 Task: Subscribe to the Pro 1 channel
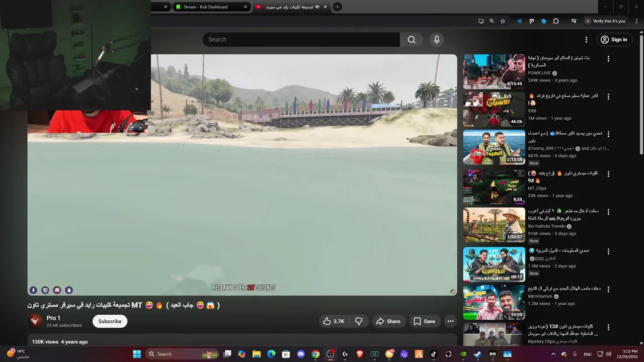pos(110,321)
